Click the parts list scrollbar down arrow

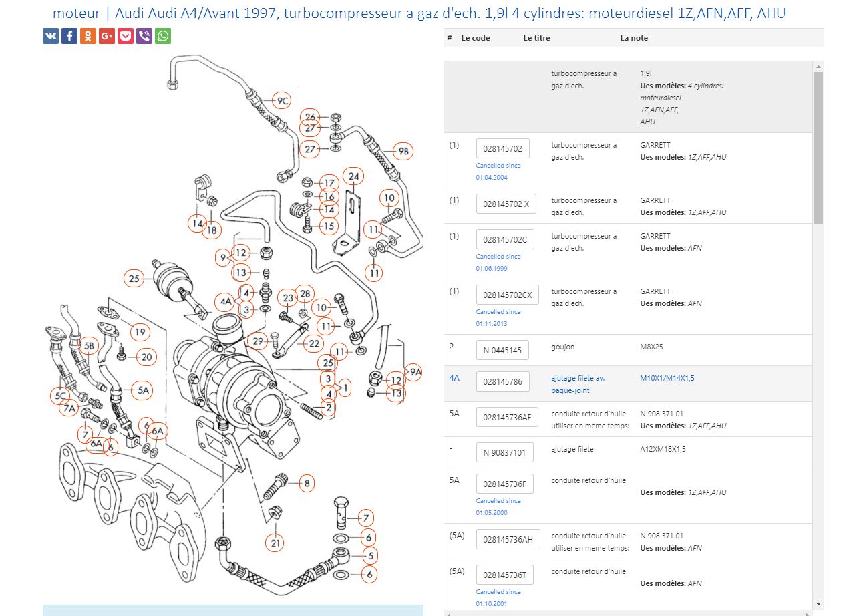click(818, 604)
